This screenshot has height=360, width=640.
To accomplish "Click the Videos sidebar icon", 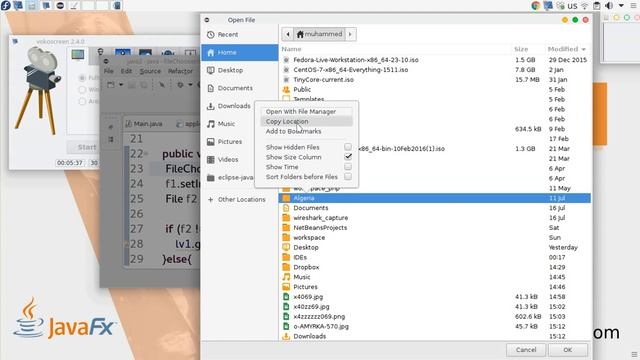I will pos(211,160).
